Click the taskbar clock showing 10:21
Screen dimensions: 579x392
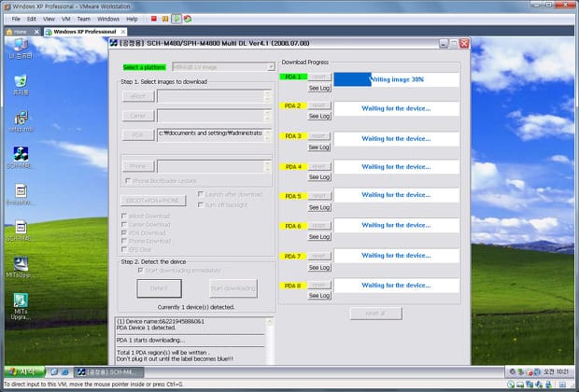pyautogui.click(x=556, y=371)
